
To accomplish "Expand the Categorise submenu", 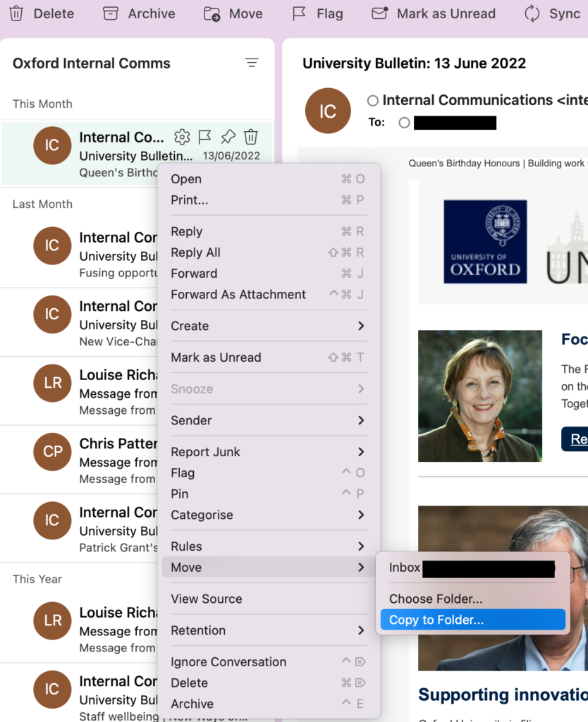I will click(360, 515).
